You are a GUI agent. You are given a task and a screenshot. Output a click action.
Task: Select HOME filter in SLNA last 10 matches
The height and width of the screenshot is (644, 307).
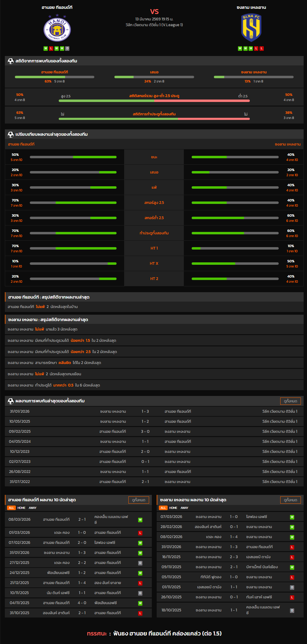pos(173,508)
